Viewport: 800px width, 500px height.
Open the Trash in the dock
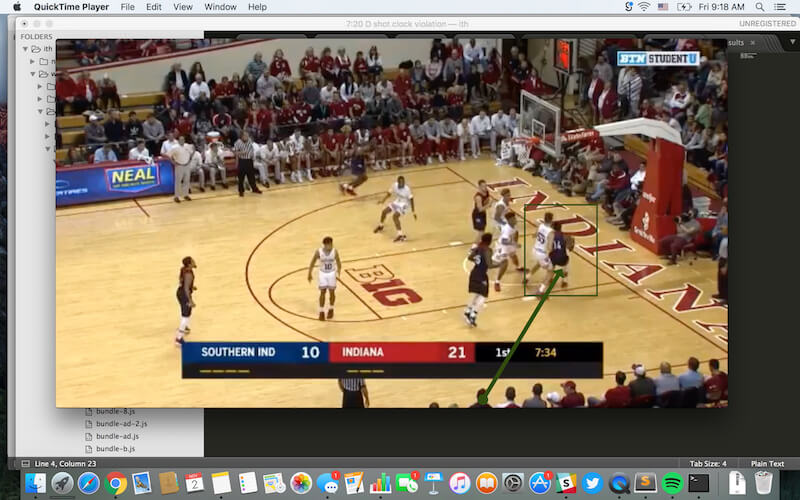[764, 483]
